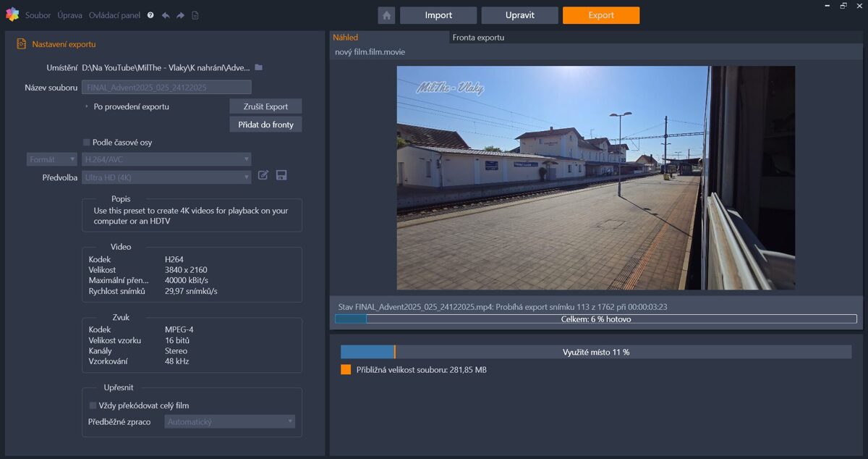Open the help question mark icon
The width and height of the screenshot is (868, 459).
pos(150,15)
